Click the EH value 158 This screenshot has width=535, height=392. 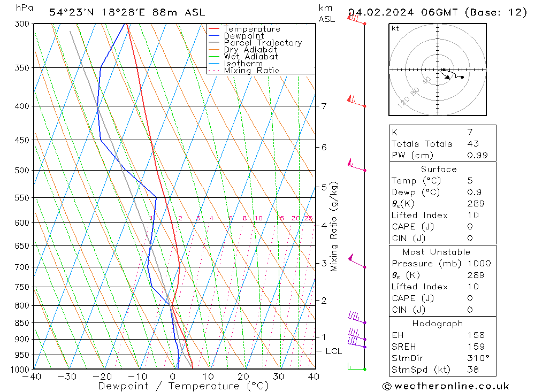pos(476,335)
